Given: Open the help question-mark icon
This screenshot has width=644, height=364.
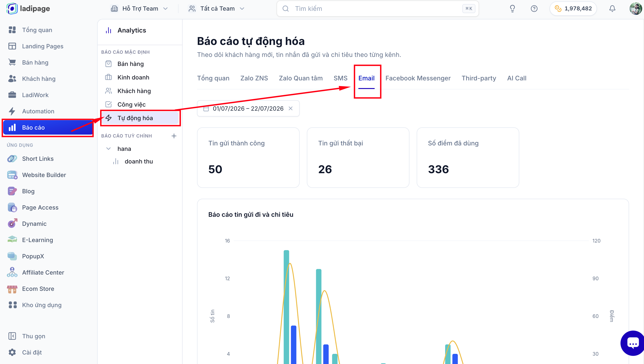Looking at the screenshot, I should pos(534,9).
